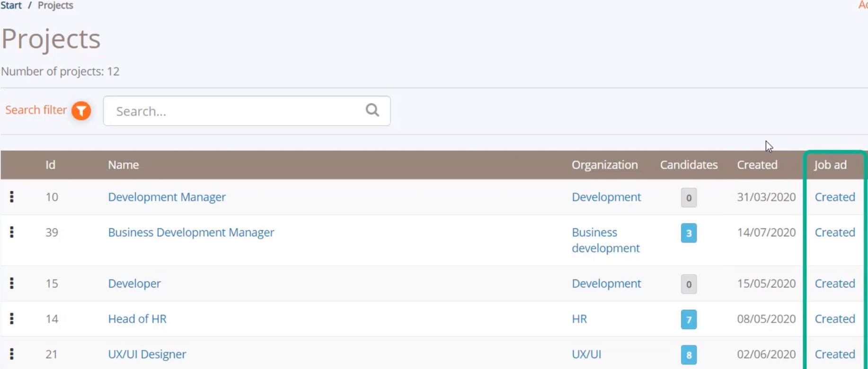Image resolution: width=868 pixels, height=369 pixels.
Task: Open the Business Development Manager project
Action: (x=191, y=233)
